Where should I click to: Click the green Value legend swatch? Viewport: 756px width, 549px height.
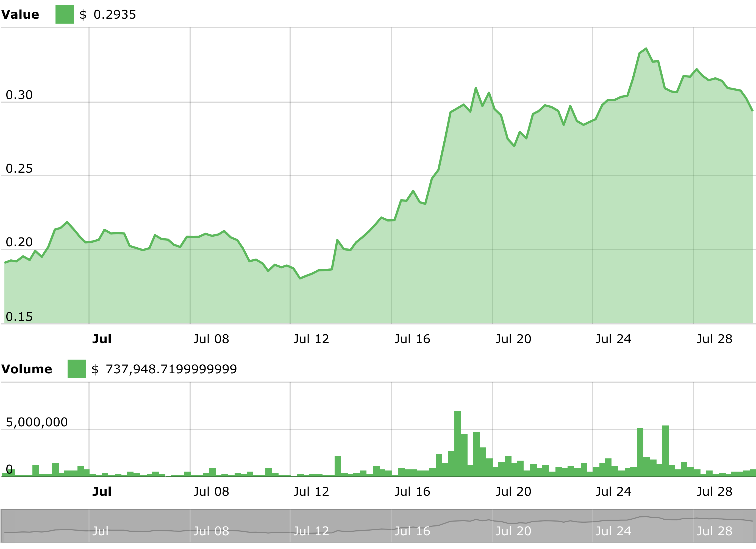click(x=65, y=14)
